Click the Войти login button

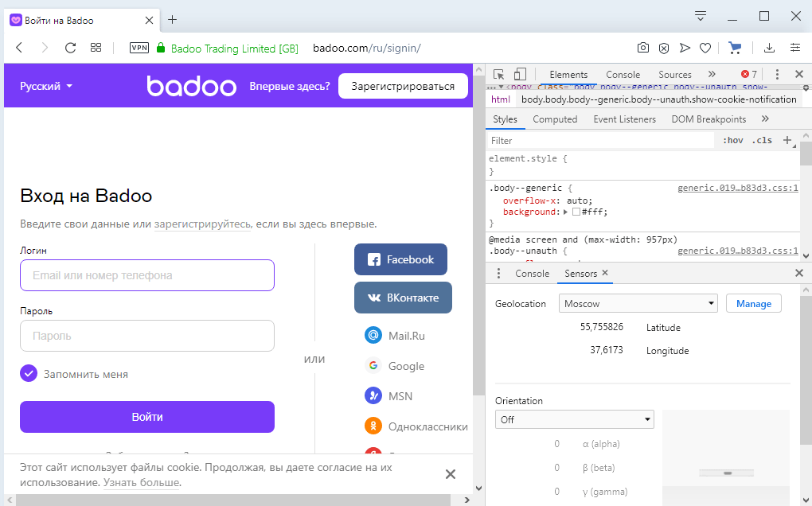click(x=147, y=417)
